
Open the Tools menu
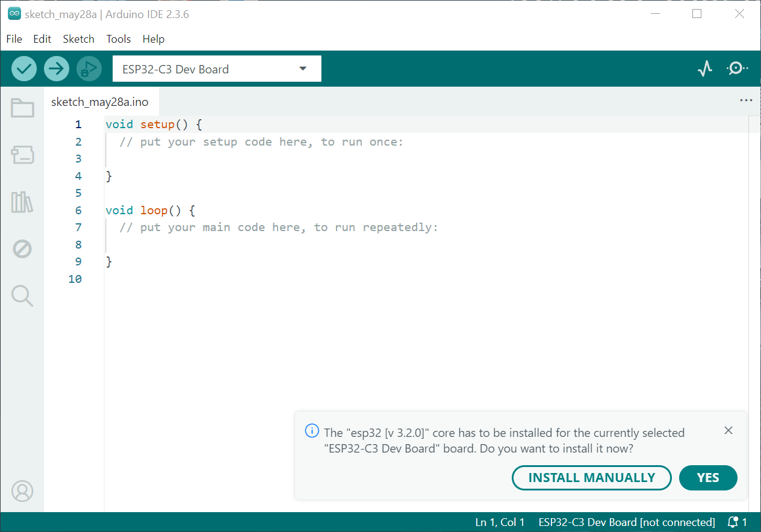(x=119, y=39)
